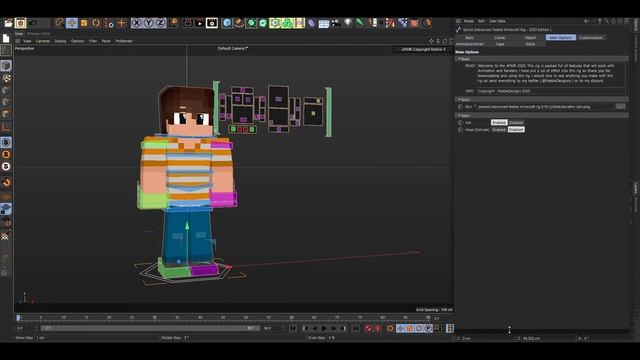640x360 pixels.
Task: Open the viewport View menu
Action: click(x=27, y=41)
